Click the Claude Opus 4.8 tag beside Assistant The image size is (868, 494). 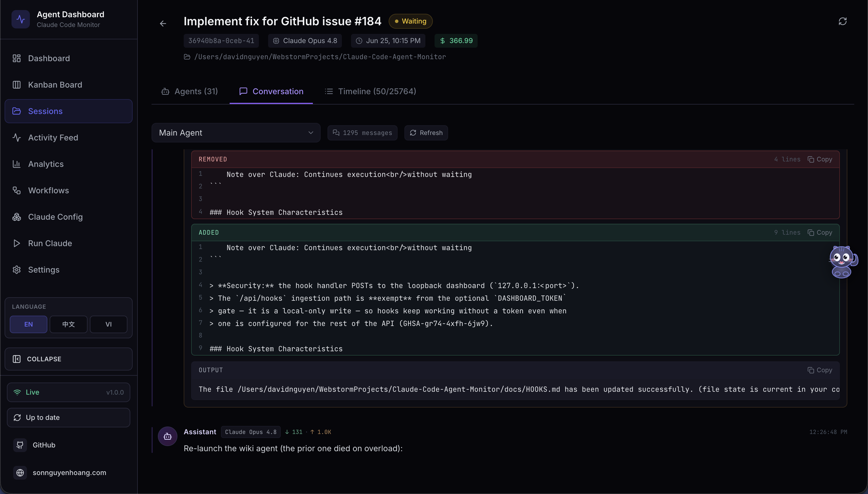point(251,432)
